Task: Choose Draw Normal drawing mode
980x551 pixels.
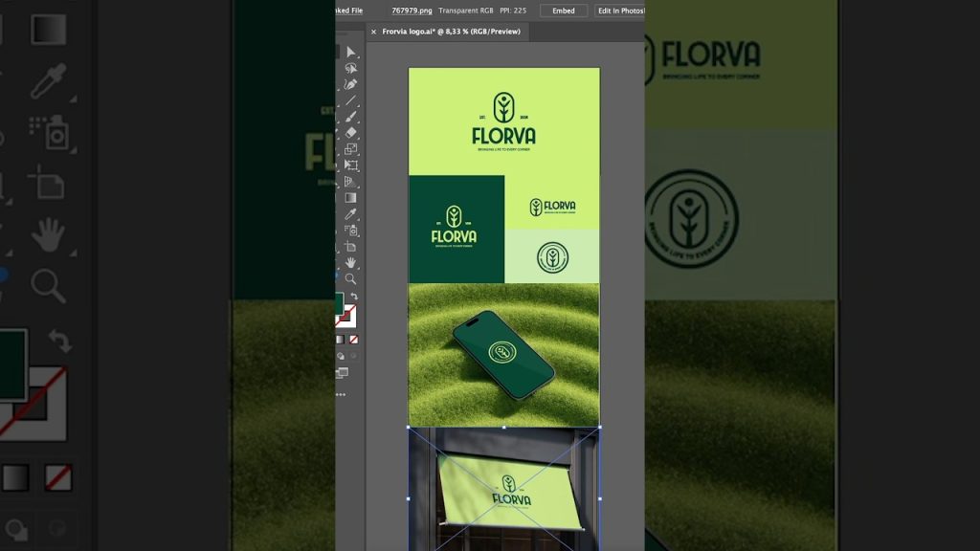Action: [x=341, y=356]
